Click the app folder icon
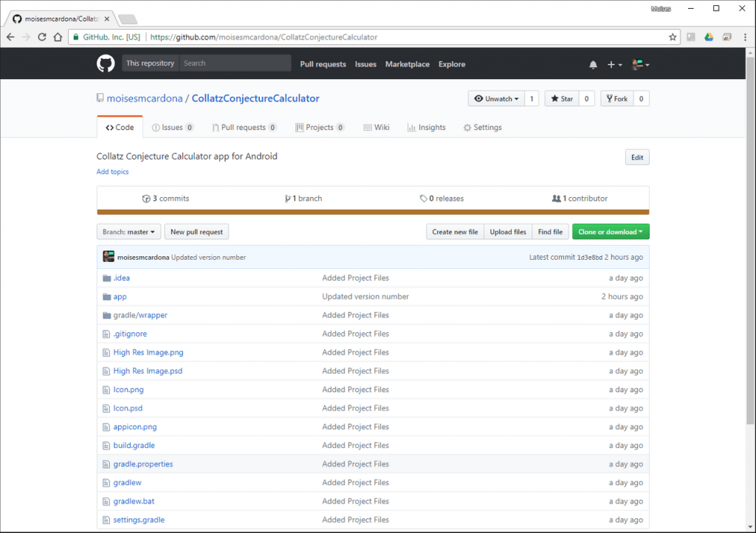The height and width of the screenshot is (533, 756). 106,297
